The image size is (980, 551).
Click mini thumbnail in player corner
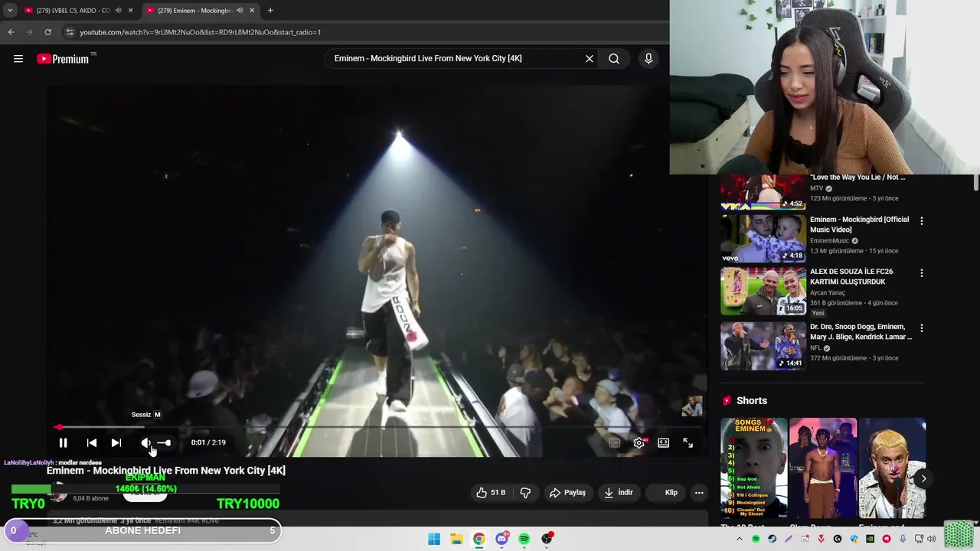click(x=691, y=406)
